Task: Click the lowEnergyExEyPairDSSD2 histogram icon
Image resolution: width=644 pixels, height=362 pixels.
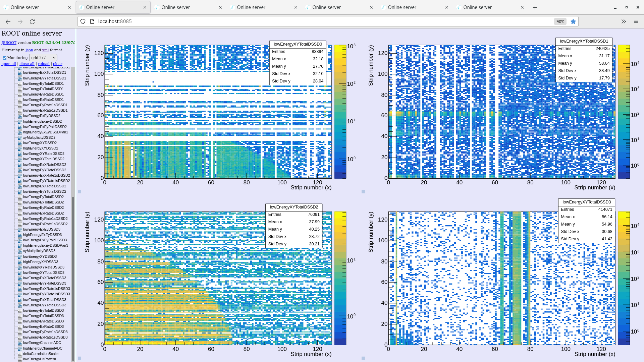Action: tap(19, 127)
